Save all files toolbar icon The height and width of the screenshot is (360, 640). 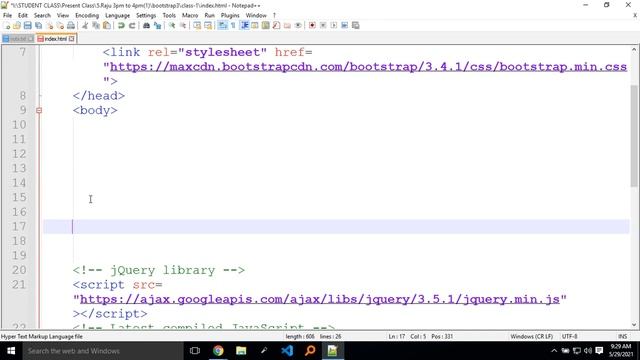(38, 25)
